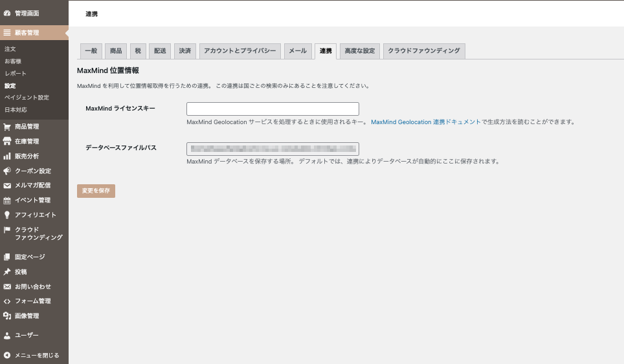Select the クラウドファウンディング tab
This screenshot has width=624, height=364.
424,51
